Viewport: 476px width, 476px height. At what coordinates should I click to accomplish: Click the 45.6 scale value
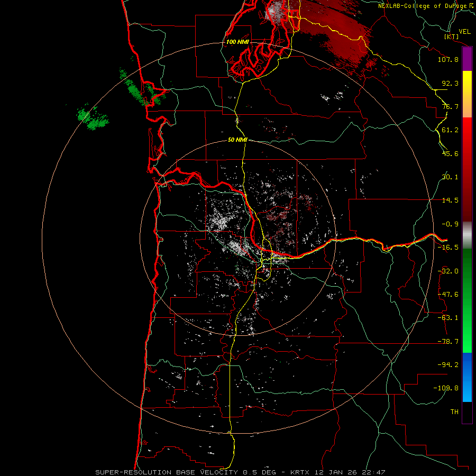450,153
